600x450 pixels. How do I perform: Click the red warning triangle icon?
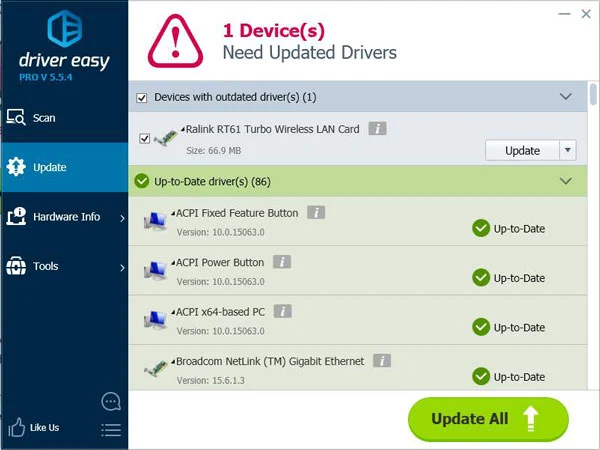click(175, 41)
